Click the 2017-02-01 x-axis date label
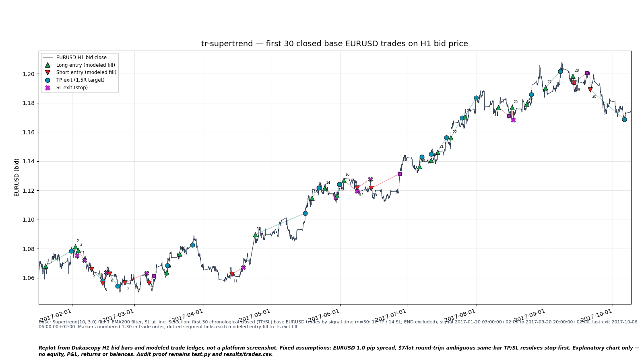The width and height of the screenshot is (644, 362). [56, 316]
